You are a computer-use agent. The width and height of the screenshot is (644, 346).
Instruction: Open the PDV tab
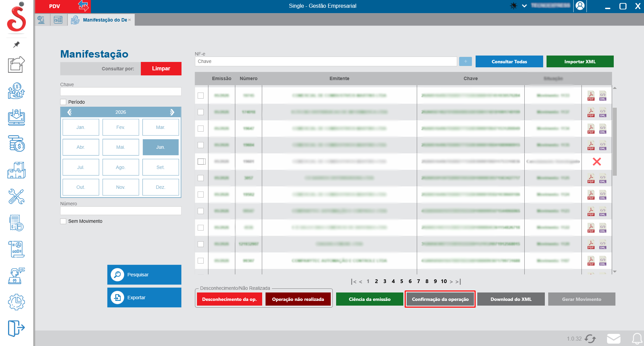(54, 6)
